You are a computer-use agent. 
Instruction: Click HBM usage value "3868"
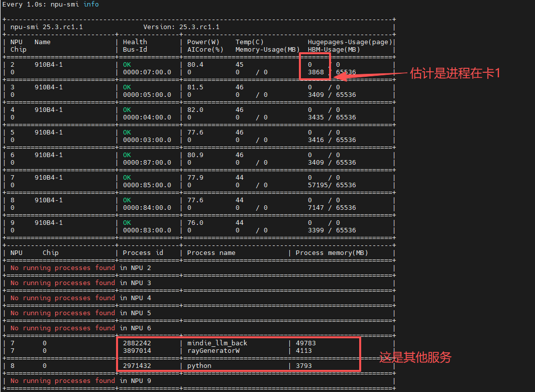click(x=315, y=72)
